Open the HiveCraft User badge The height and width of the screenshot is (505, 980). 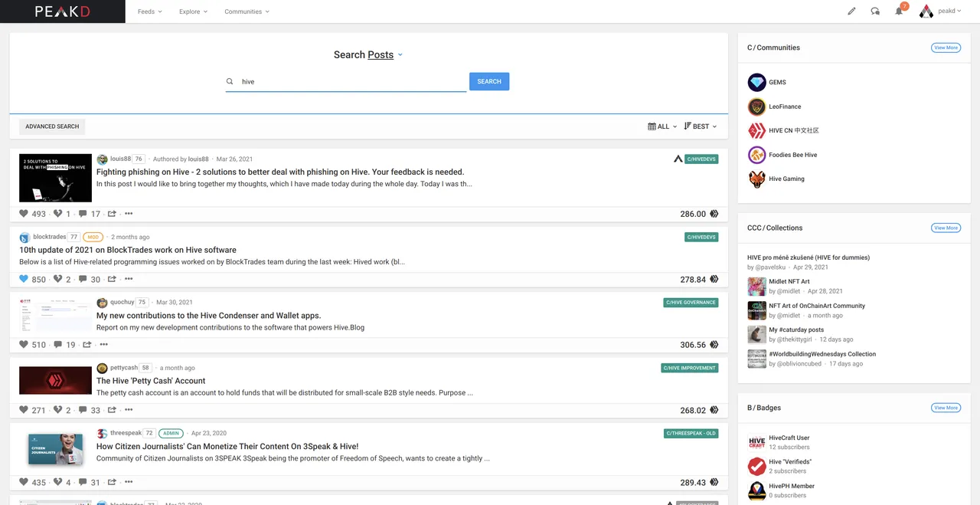click(x=789, y=438)
